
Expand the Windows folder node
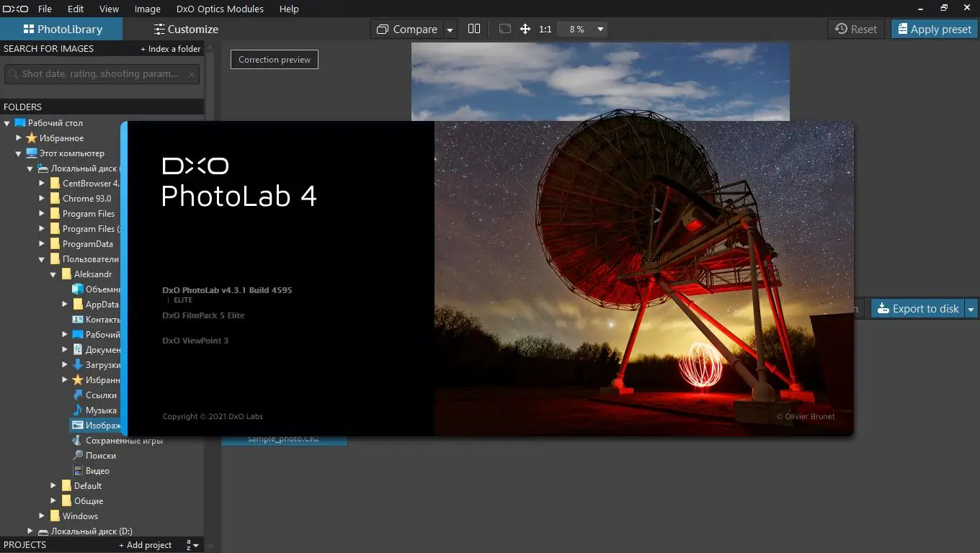(42, 516)
